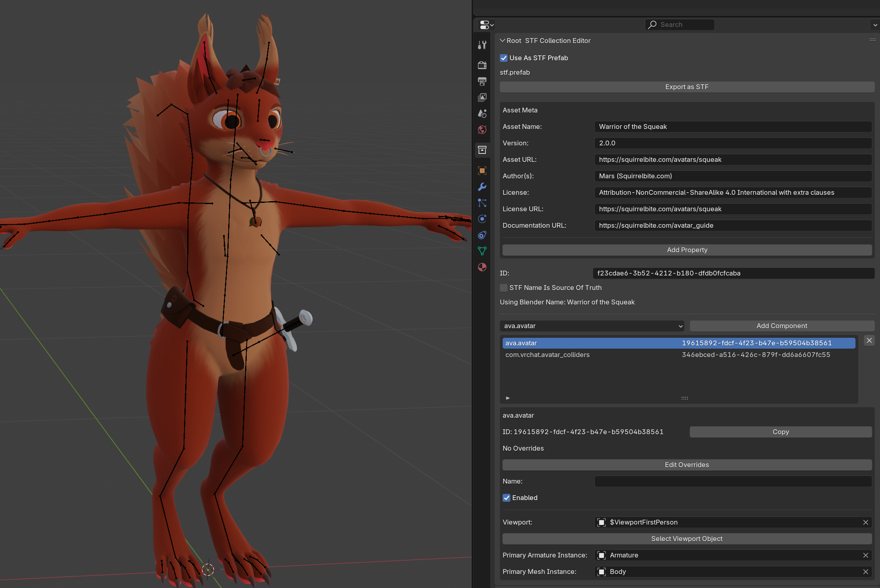Open the Material properties tab icon
880x588 pixels.
[x=482, y=267]
